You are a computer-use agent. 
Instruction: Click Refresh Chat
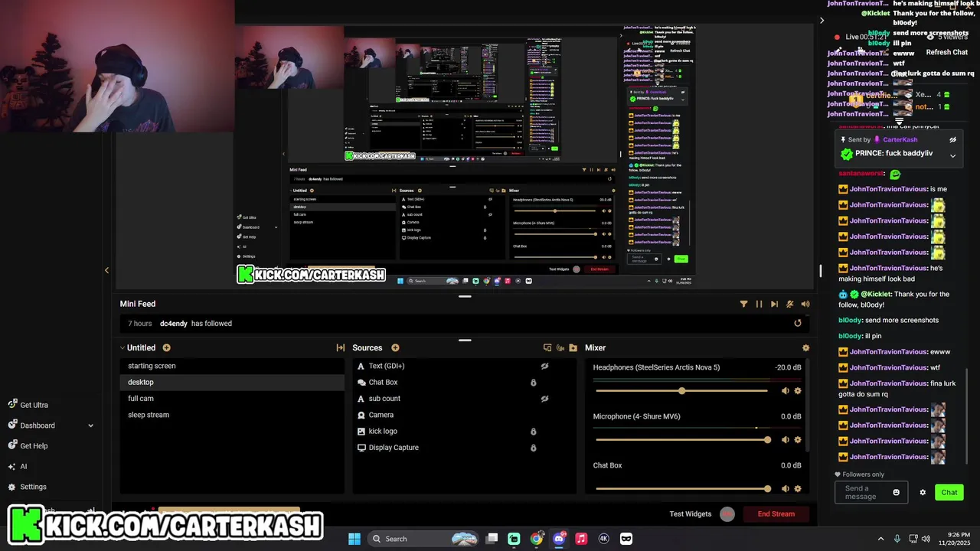(946, 52)
